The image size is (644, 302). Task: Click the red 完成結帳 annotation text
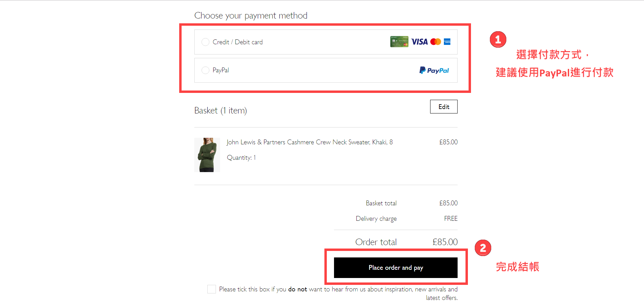[x=517, y=267]
